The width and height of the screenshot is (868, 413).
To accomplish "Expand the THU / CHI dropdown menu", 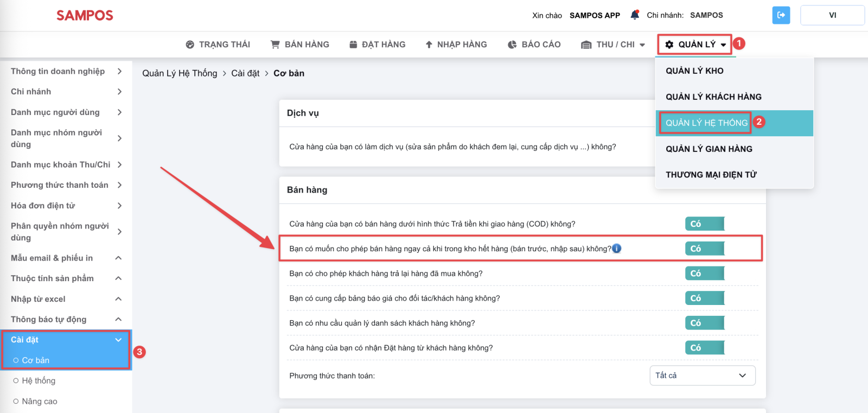I will [x=613, y=45].
